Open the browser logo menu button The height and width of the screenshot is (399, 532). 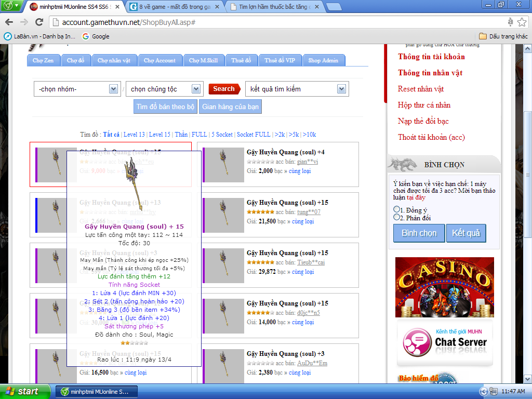[x=11, y=6]
